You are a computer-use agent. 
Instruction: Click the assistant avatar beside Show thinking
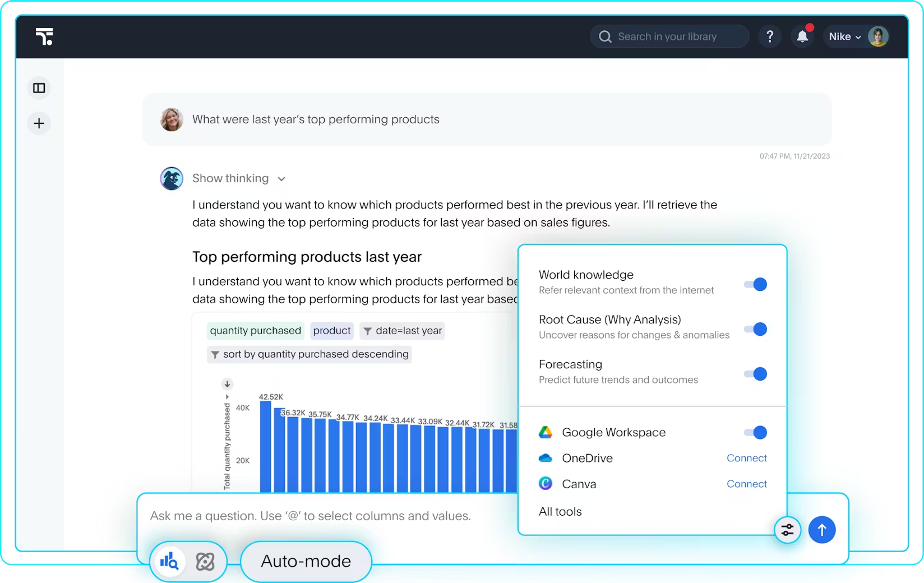172,178
